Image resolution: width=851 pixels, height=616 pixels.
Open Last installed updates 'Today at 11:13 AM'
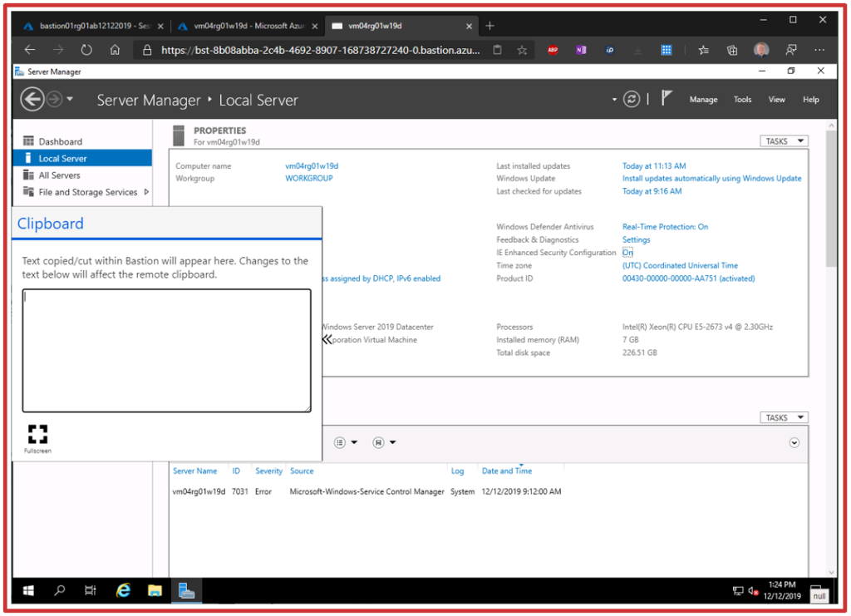point(654,166)
